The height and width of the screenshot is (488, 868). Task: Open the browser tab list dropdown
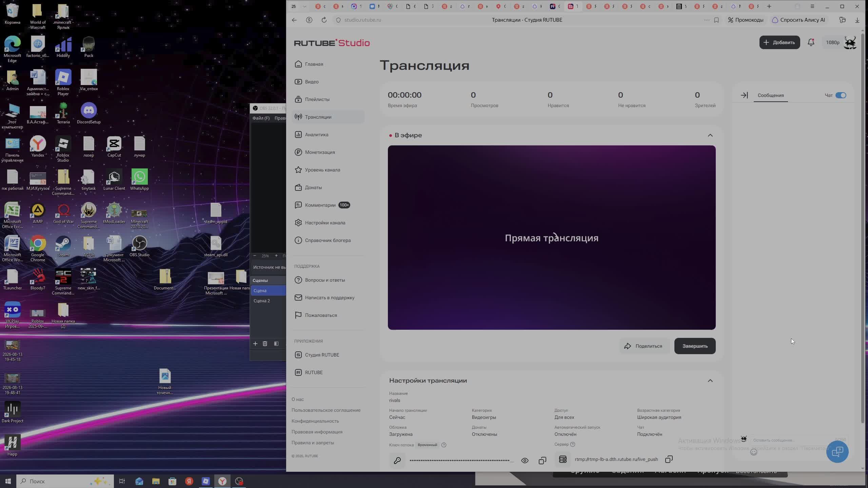point(304,6)
